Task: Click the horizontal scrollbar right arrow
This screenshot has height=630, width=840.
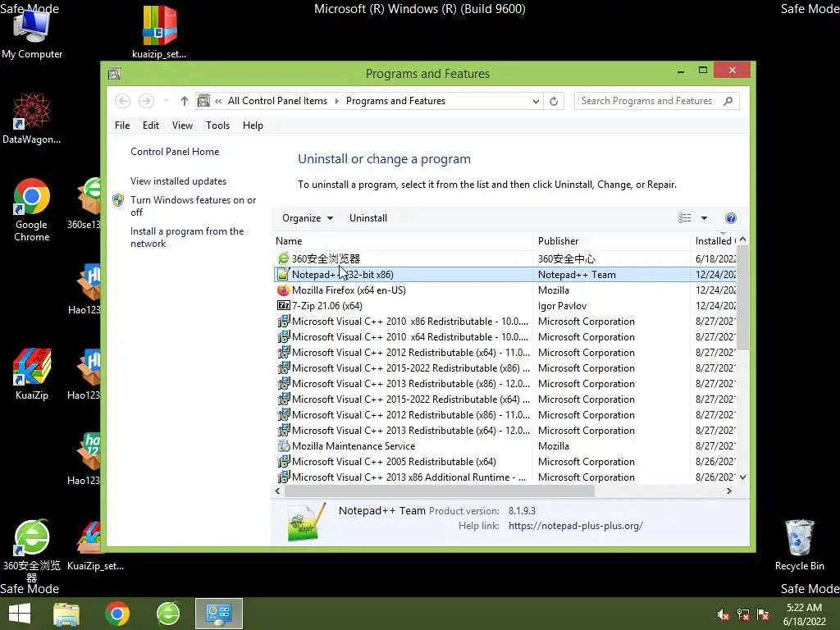Action: click(728, 491)
